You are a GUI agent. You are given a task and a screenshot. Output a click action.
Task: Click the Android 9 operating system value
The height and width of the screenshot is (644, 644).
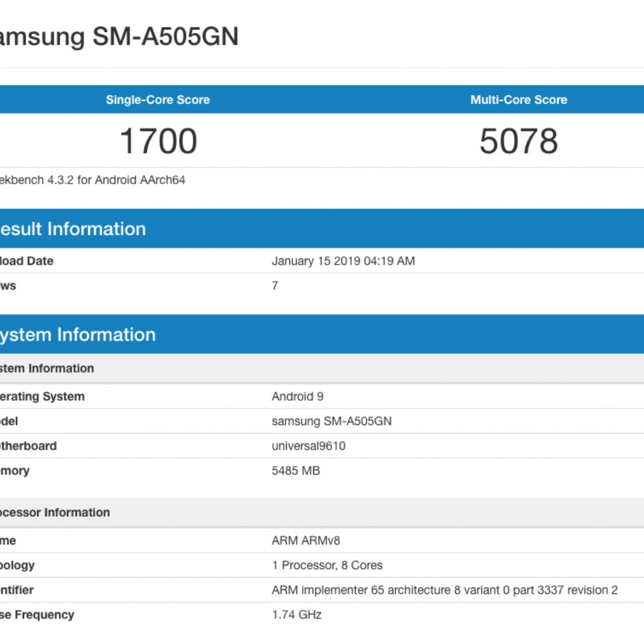pos(297,397)
